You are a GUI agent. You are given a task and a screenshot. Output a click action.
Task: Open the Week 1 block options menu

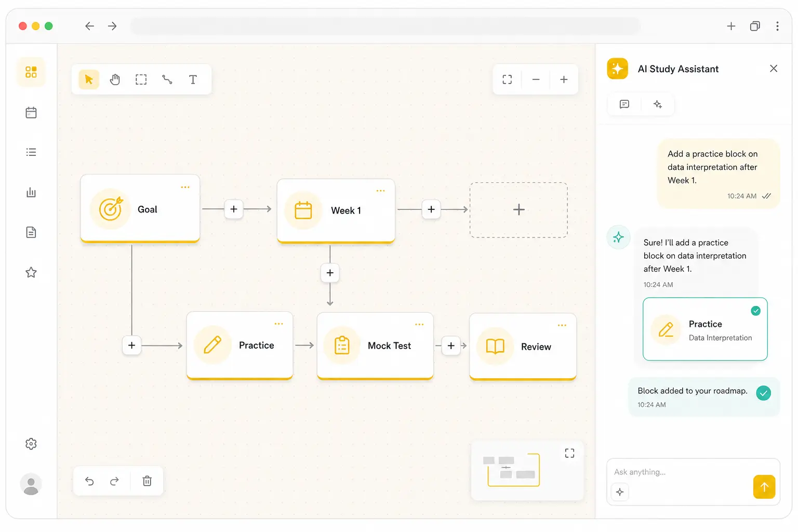point(381,191)
